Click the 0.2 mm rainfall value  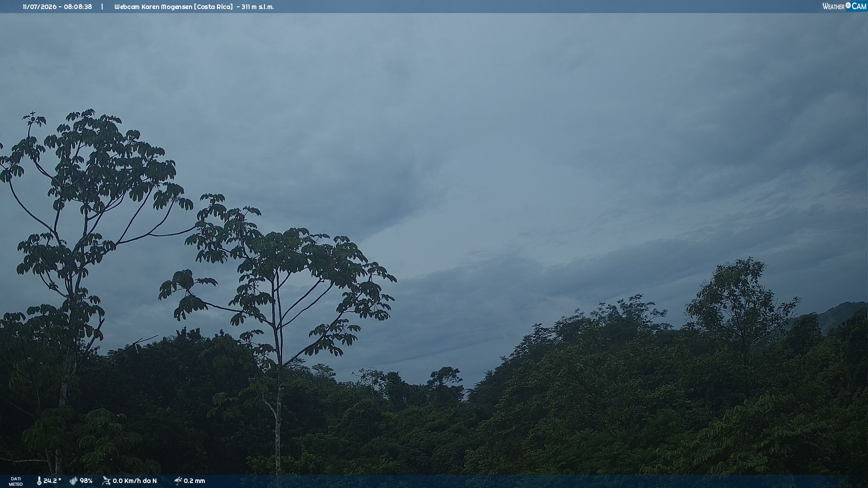[x=194, y=481]
